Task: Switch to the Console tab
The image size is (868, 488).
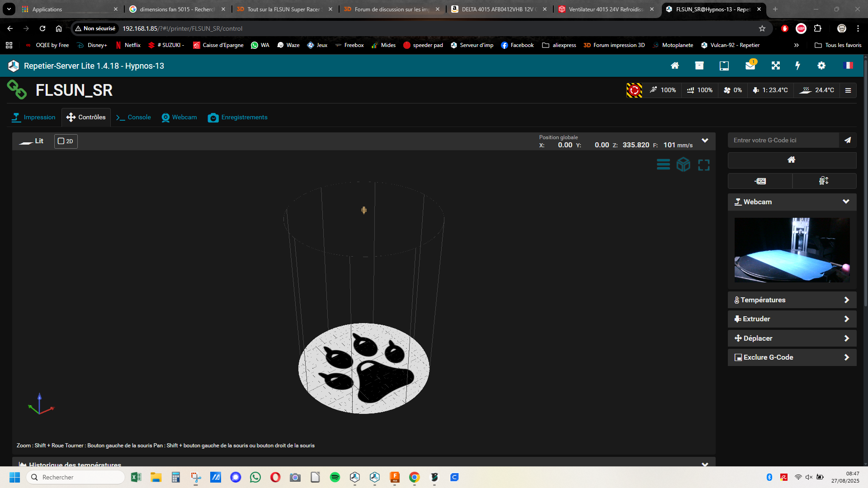Action: (x=133, y=117)
